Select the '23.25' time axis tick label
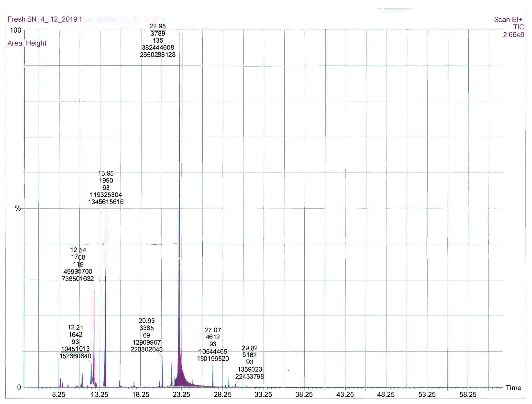The height and width of the screenshot is (404, 532). (181, 395)
